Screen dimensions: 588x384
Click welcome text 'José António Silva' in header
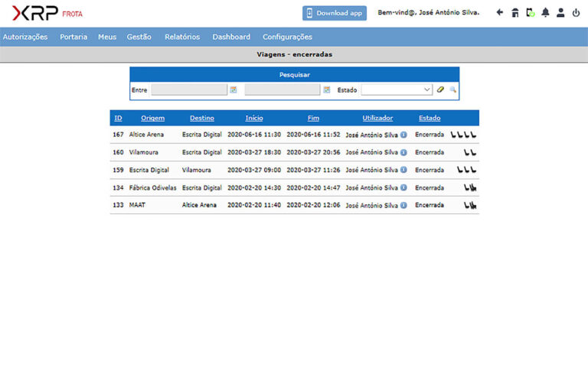click(449, 12)
